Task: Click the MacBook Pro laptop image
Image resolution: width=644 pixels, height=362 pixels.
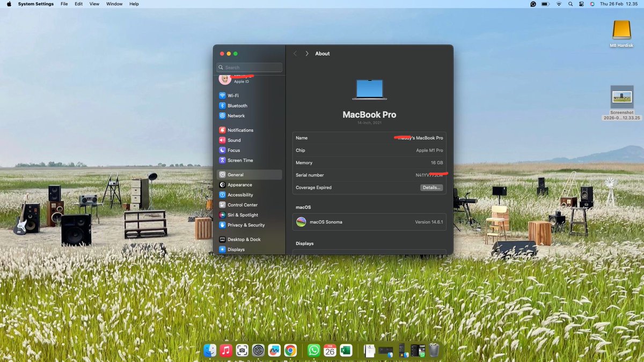Action: coord(369,90)
